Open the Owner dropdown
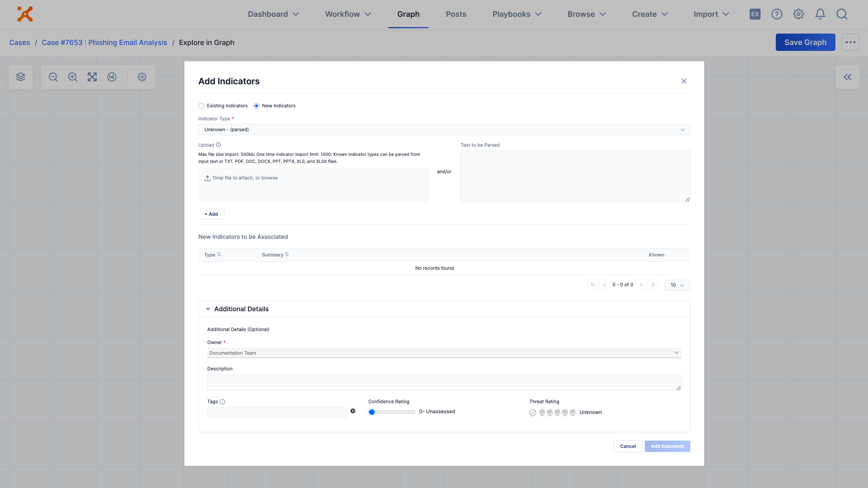This screenshot has height=488, width=868. click(x=444, y=353)
